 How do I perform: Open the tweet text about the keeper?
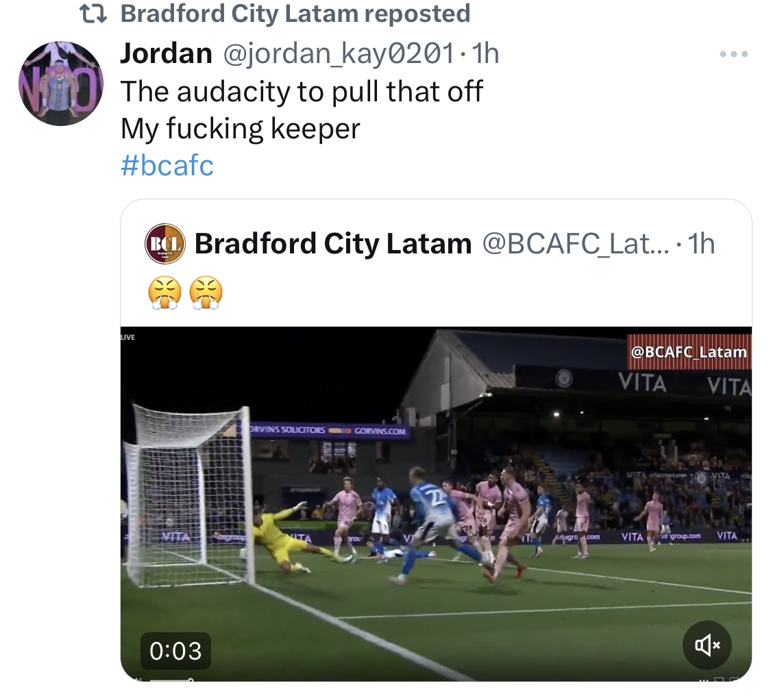pos(302,110)
